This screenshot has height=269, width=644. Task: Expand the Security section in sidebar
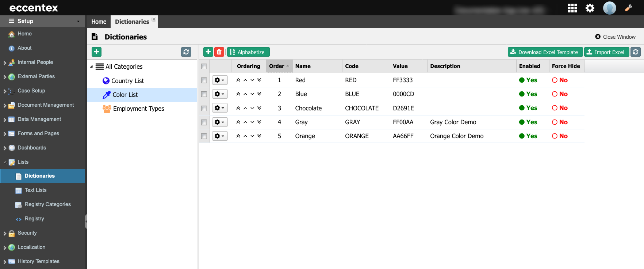(x=5, y=234)
